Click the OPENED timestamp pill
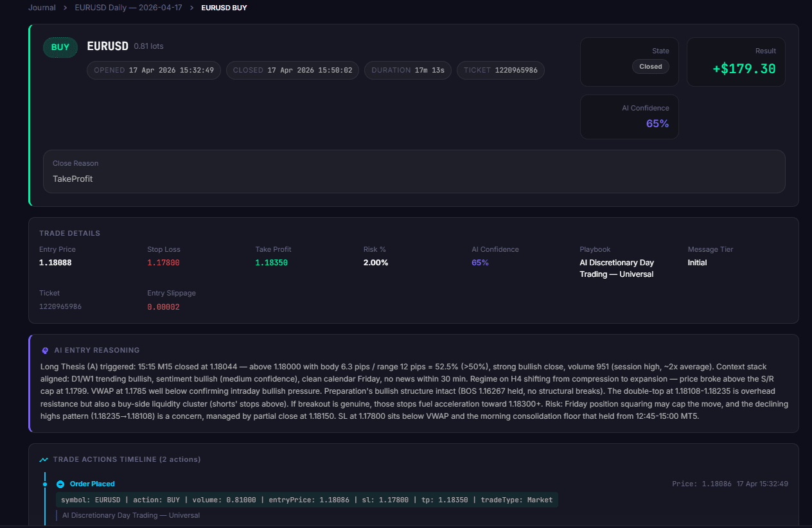The image size is (812, 528). (154, 70)
